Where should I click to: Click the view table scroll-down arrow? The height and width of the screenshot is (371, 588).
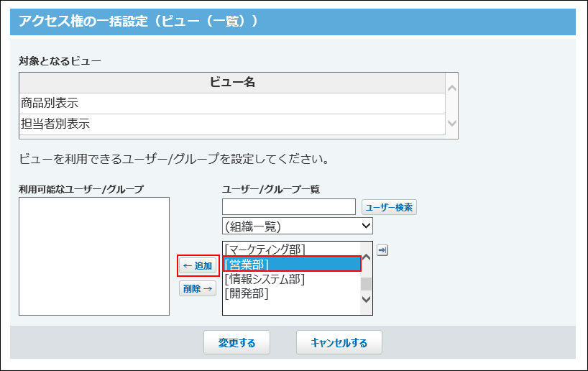click(452, 123)
